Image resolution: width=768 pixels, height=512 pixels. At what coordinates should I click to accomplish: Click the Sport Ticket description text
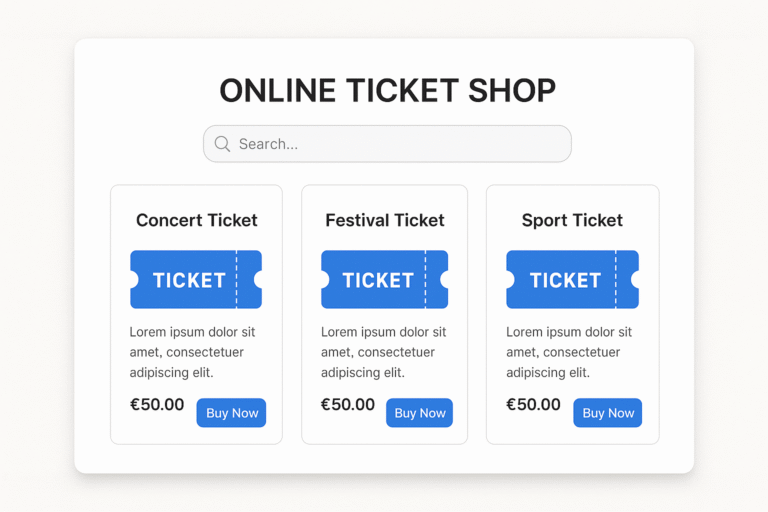(x=568, y=352)
